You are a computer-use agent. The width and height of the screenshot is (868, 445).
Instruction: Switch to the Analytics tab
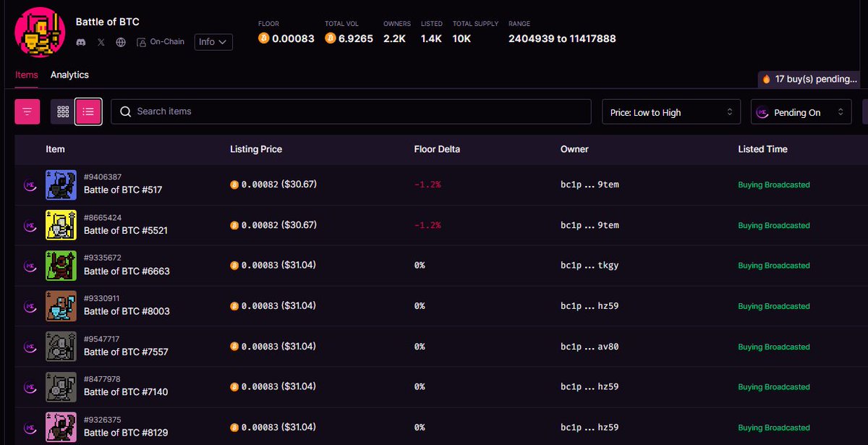69,75
